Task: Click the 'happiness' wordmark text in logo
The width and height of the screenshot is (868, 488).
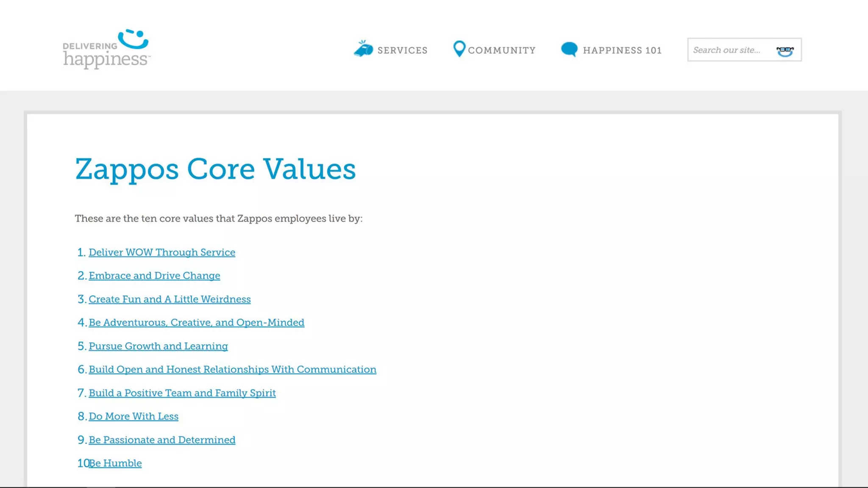Action: point(106,59)
